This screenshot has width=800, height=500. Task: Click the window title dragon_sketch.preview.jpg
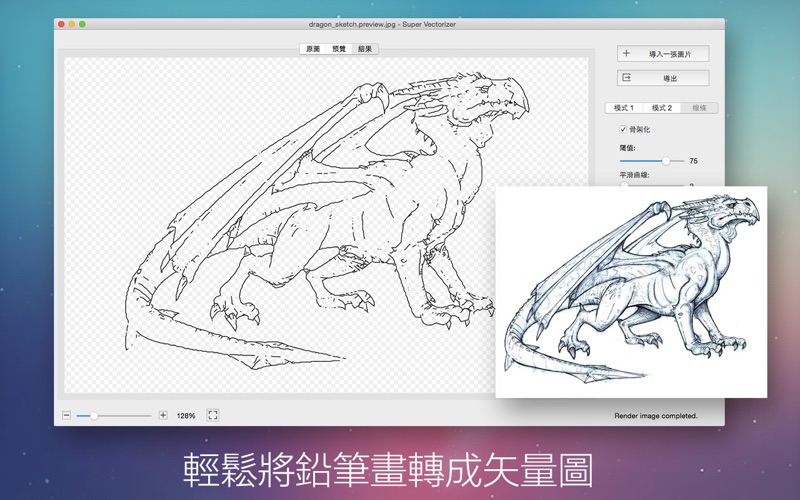[382, 24]
